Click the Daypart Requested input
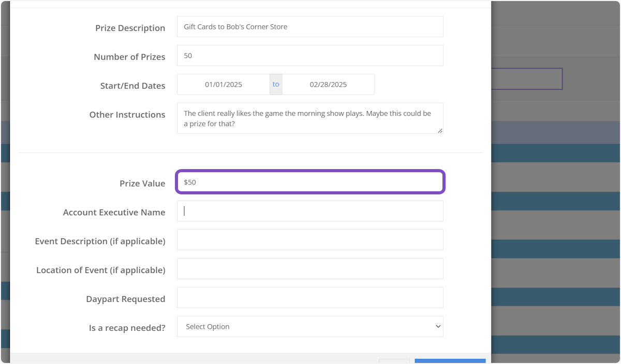Screen dimensions: 621x364 pyautogui.click(x=309, y=298)
